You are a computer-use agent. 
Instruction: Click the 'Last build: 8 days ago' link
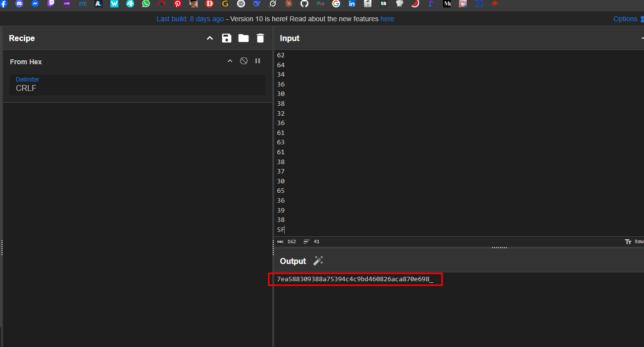pyautogui.click(x=190, y=19)
